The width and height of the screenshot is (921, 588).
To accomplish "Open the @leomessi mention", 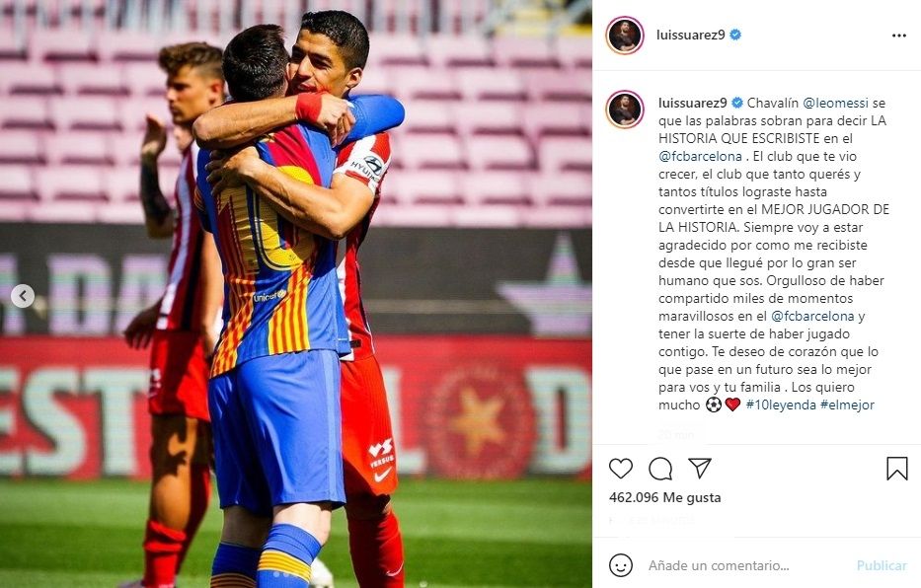I will point(835,103).
